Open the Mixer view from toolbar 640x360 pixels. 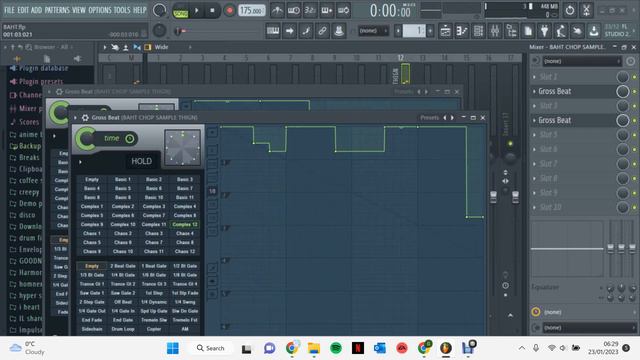(x=495, y=31)
